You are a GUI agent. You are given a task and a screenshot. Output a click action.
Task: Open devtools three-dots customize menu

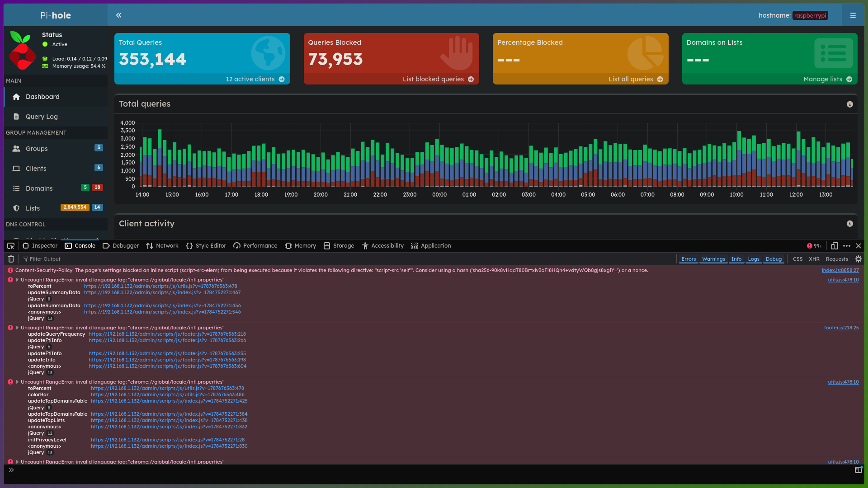(847, 246)
